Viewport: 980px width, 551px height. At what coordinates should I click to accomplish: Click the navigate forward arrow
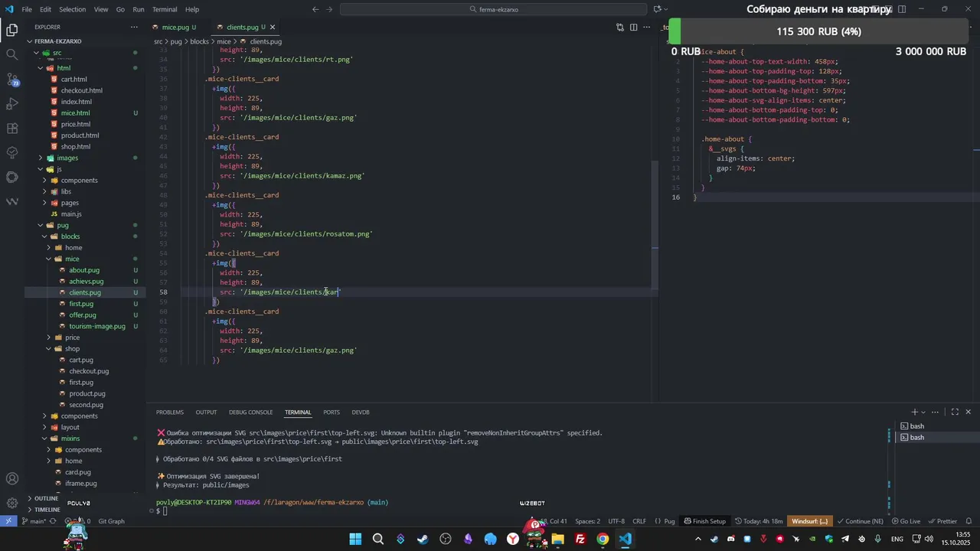pos(331,9)
